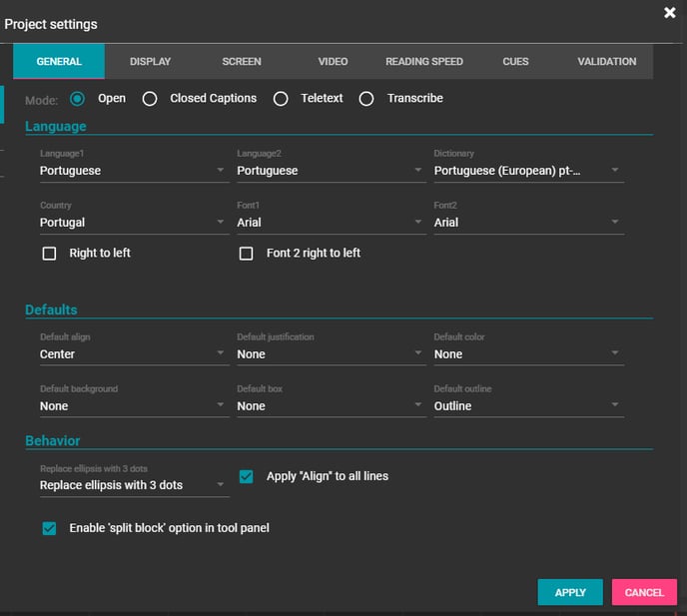Screen dimensions: 687x616
Task: Close the Project settings dialog
Action: (x=670, y=13)
